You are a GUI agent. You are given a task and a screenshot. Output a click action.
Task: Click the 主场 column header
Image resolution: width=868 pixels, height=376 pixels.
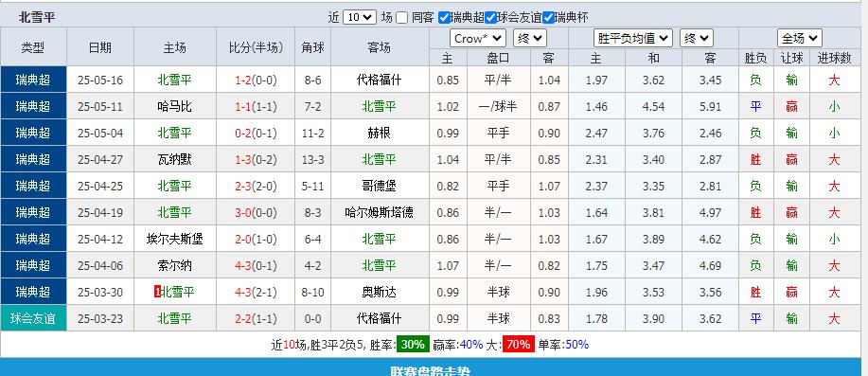coord(174,47)
